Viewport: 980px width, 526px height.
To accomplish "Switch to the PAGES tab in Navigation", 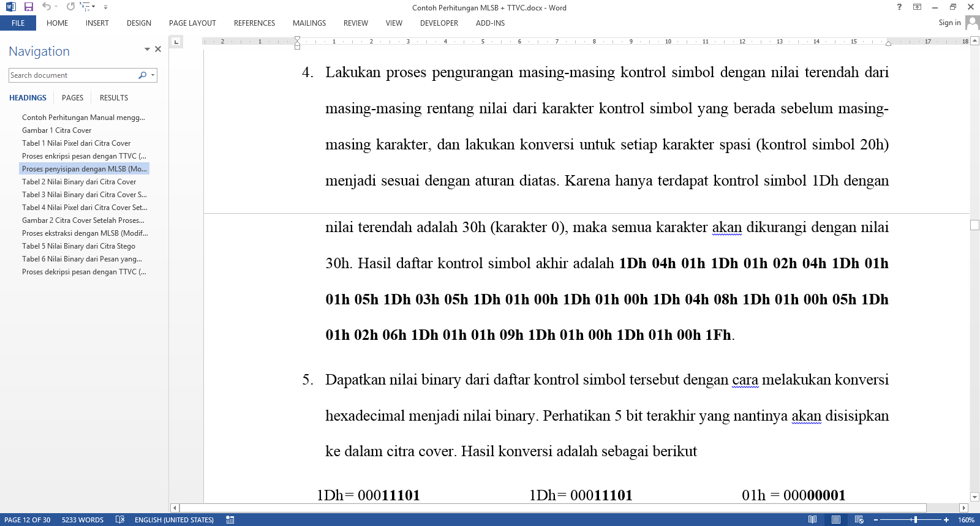I will [x=72, y=98].
